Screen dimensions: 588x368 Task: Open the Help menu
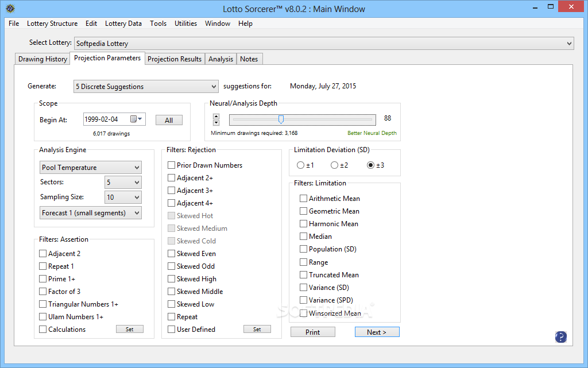(x=245, y=23)
